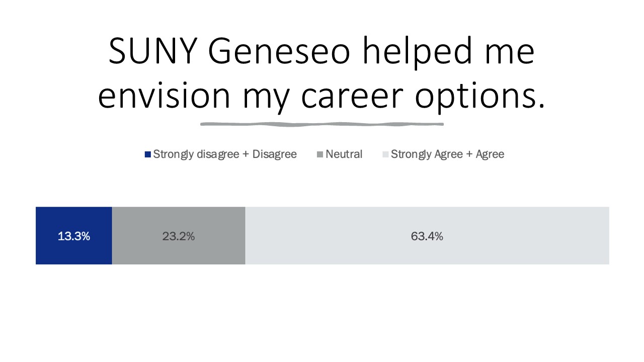Click the 13.3% data label

tap(74, 236)
